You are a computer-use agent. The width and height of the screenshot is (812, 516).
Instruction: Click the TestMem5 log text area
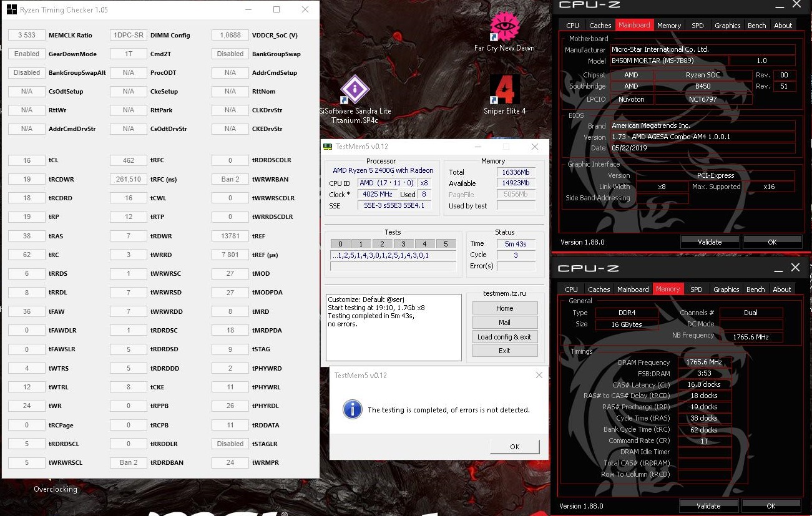pos(393,327)
